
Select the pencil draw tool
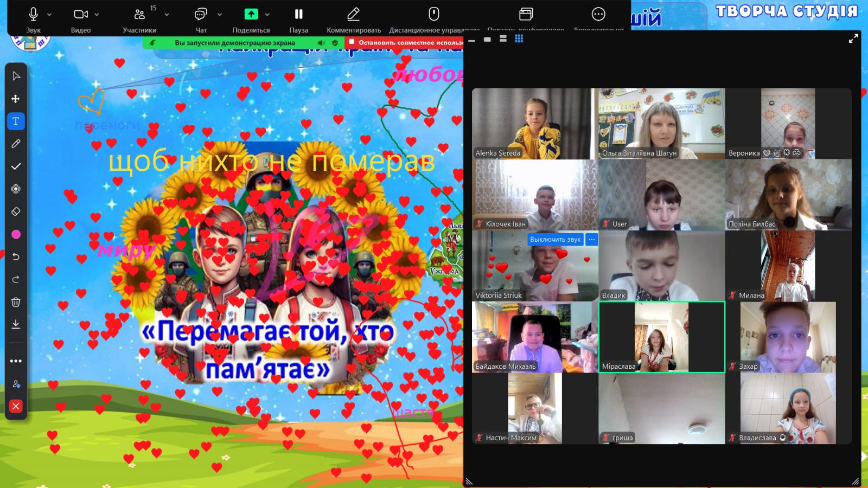tap(16, 144)
